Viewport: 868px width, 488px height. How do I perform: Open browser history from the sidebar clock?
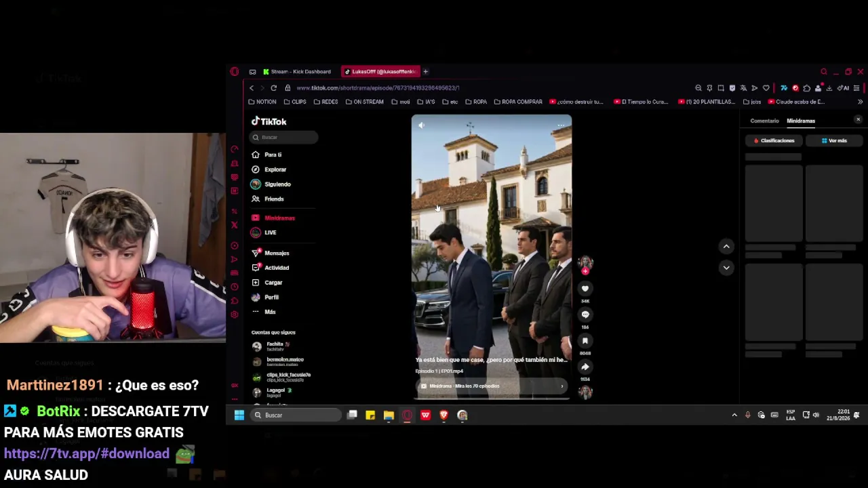235,287
